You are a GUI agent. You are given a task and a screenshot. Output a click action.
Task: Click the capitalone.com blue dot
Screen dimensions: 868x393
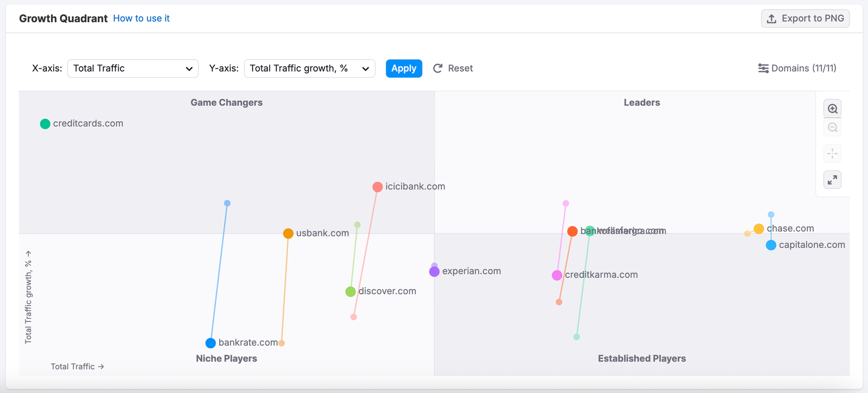tap(771, 245)
